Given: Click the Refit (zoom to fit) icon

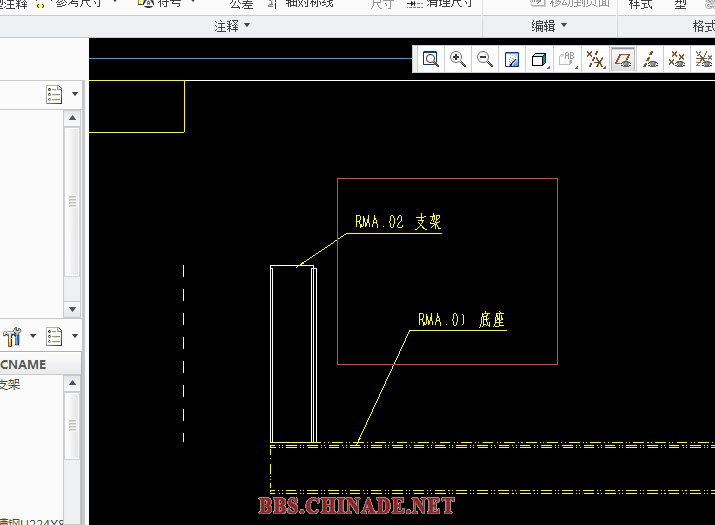Looking at the screenshot, I should pos(430,60).
